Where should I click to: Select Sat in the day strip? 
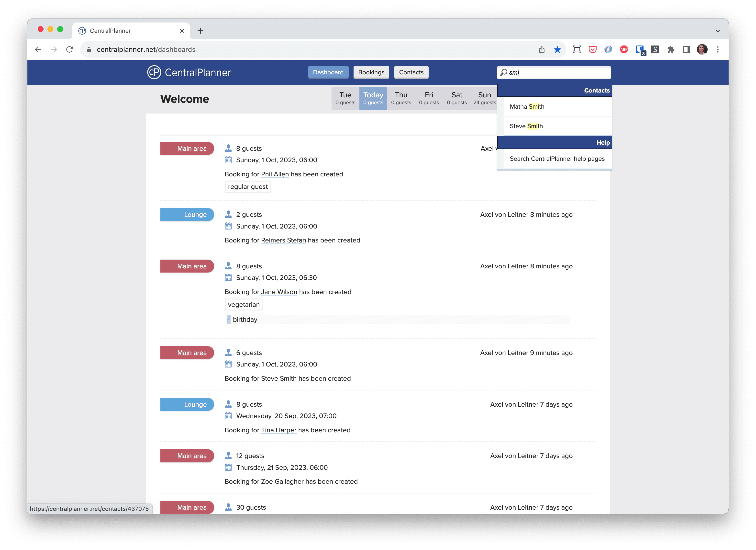tap(456, 98)
